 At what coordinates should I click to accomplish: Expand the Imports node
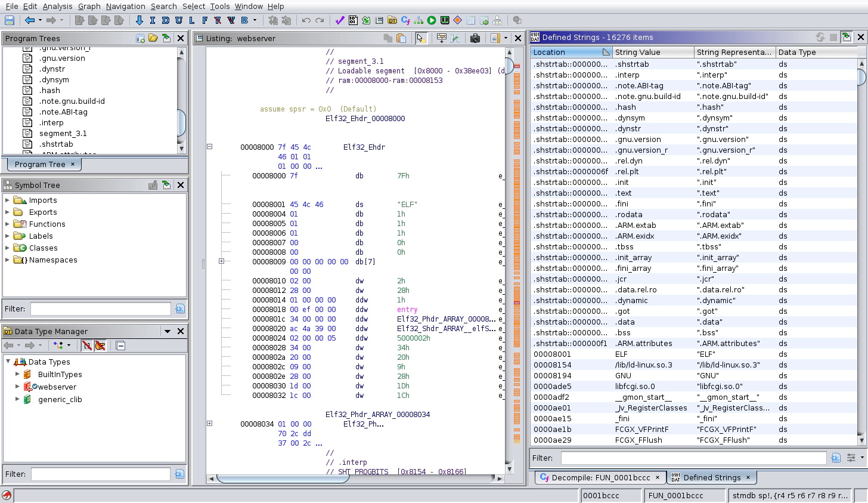point(8,200)
